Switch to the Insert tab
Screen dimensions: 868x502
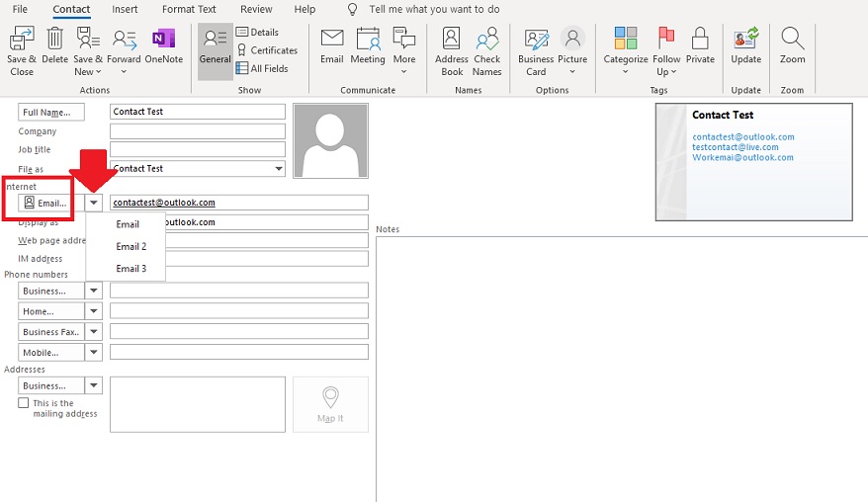click(x=125, y=10)
